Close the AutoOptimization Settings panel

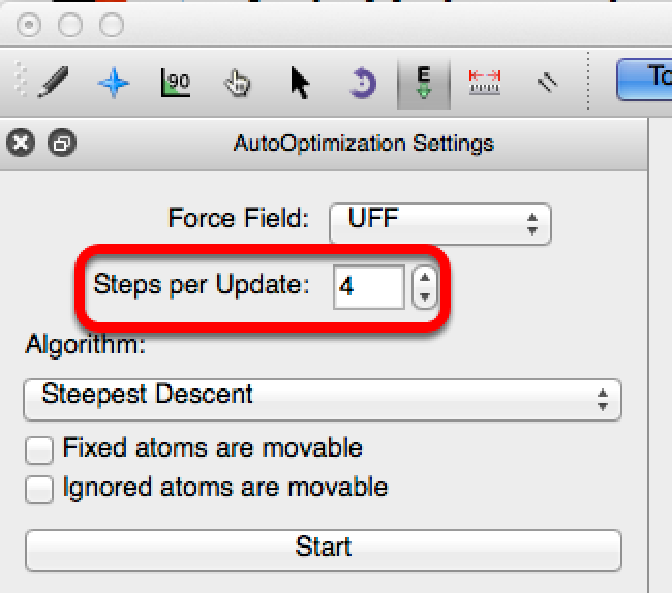(22, 144)
